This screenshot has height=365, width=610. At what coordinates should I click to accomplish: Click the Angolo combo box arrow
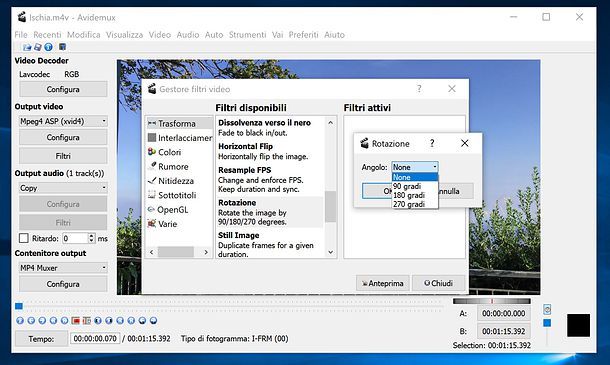(x=435, y=167)
